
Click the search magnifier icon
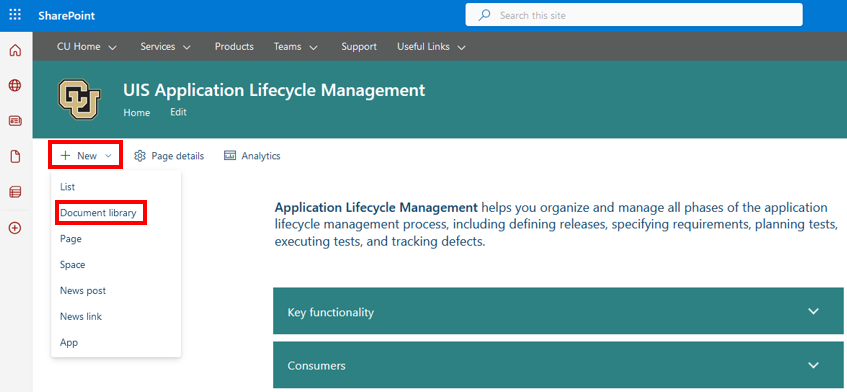tap(485, 15)
